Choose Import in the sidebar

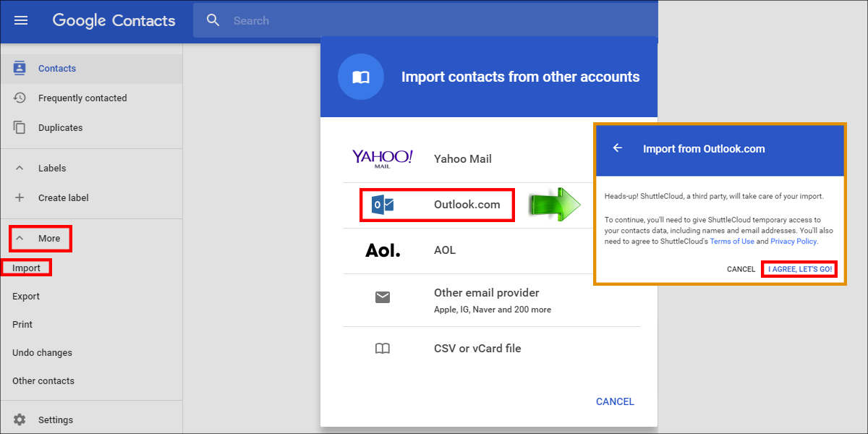coord(27,268)
